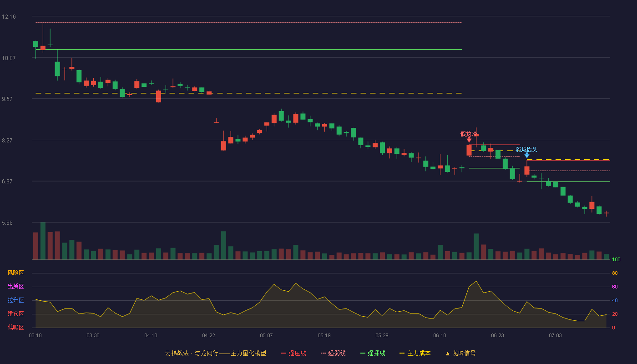Screen dimensions: 637x364
Task: Click the 低吸区 zone label
Action: point(15,328)
